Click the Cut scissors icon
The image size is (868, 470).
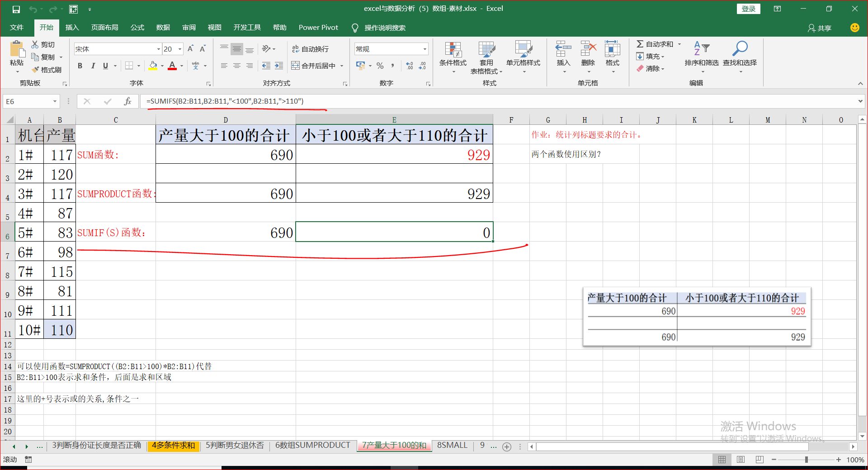pos(35,44)
